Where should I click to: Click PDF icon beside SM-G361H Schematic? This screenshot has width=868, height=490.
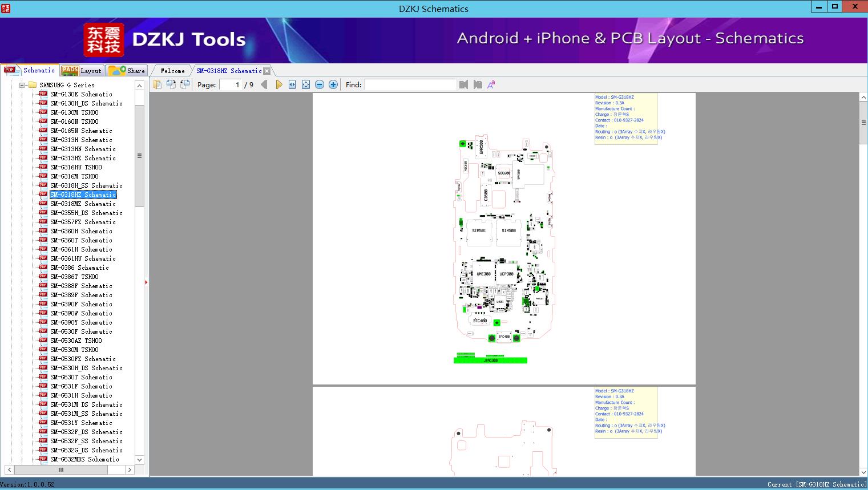[43, 249]
